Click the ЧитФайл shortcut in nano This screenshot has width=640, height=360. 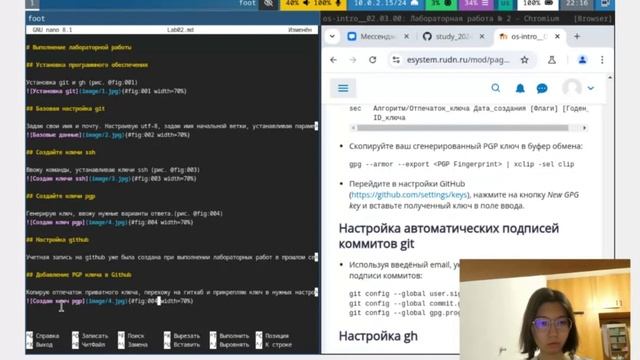pyautogui.click(x=89, y=344)
